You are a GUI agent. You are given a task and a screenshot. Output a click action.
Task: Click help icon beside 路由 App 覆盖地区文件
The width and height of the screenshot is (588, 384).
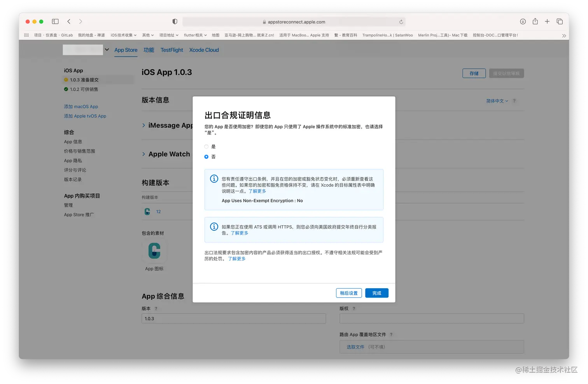pos(391,335)
